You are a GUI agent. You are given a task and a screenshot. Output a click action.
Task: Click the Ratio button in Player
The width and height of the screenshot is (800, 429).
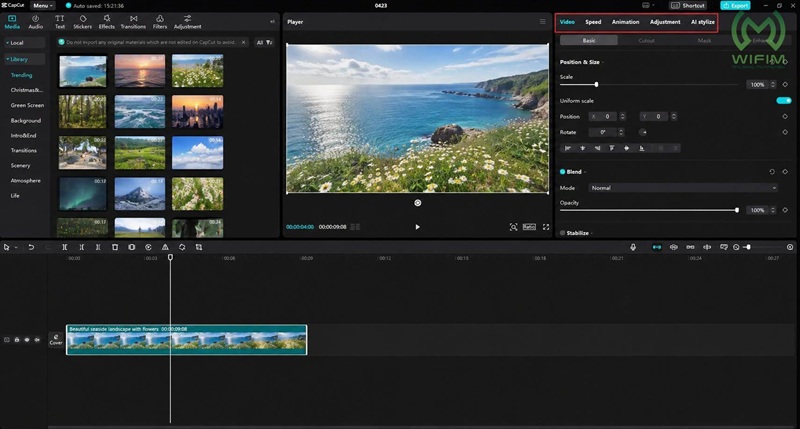(x=529, y=227)
